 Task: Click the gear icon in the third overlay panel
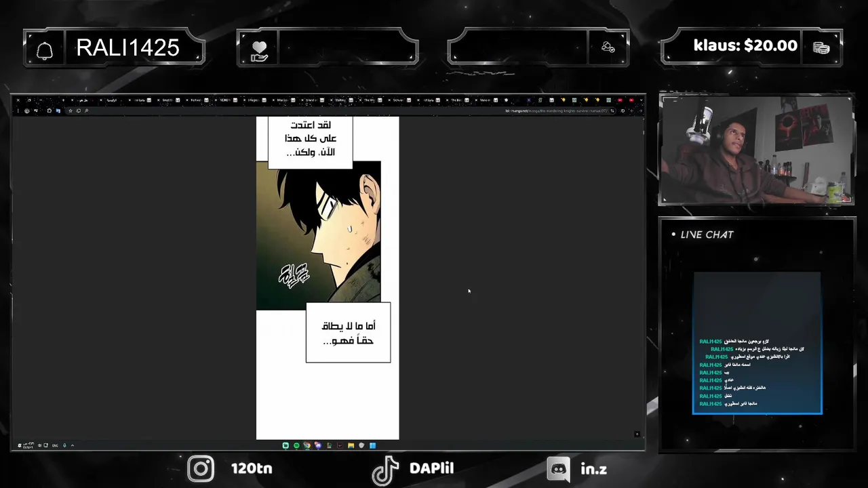click(608, 47)
